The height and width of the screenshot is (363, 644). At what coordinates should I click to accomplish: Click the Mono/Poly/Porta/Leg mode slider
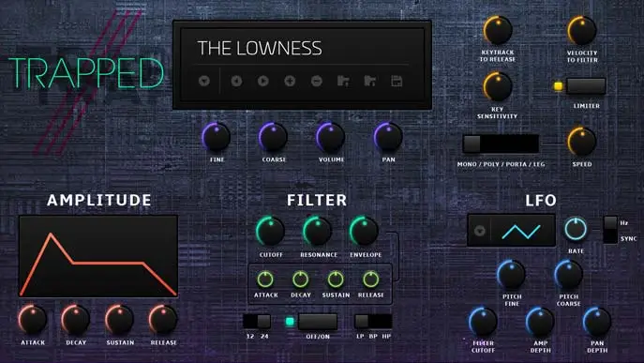click(x=501, y=144)
